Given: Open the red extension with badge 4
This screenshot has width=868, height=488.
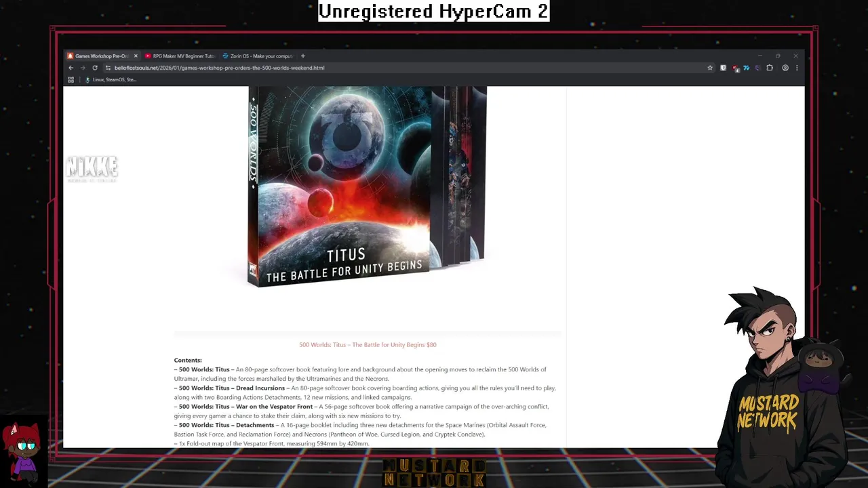Looking at the screenshot, I should click(735, 68).
